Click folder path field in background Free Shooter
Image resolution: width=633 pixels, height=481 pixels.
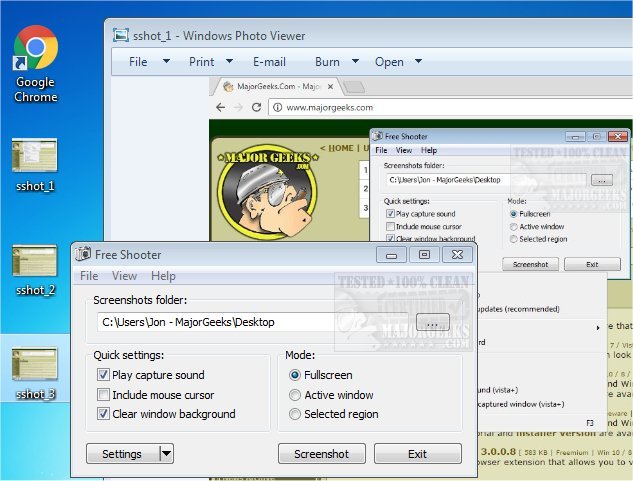point(487,180)
